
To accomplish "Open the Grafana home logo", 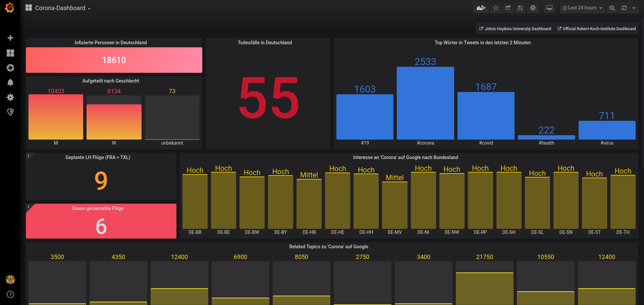I will click(10, 8).
